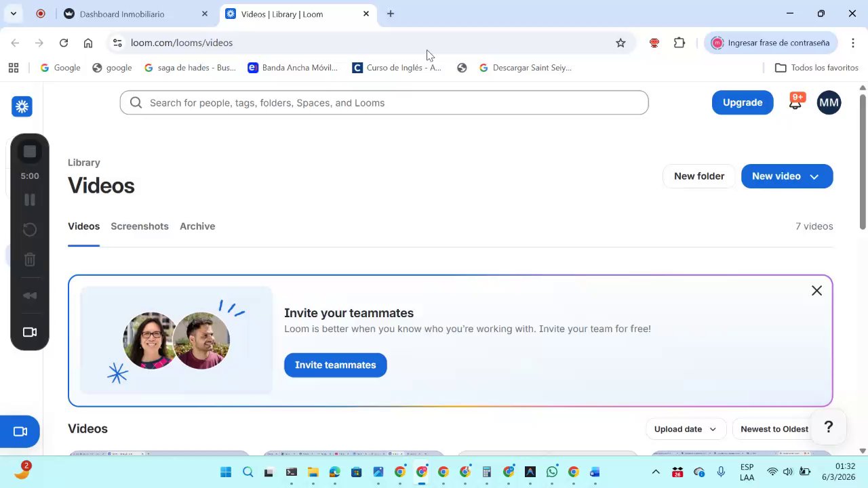
Task: Open the Terminal from the taskbar
Action: pyautogui.click(x=291, y=472)
